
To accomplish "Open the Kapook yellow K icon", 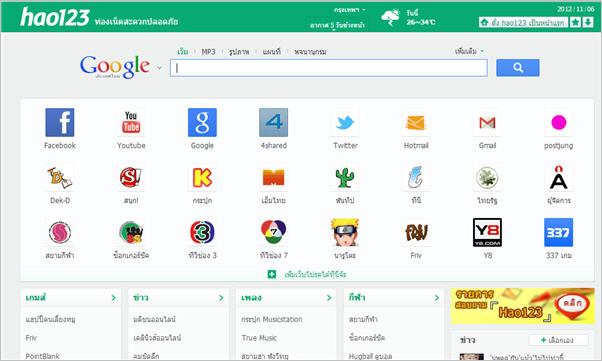I will click(202, 177).
